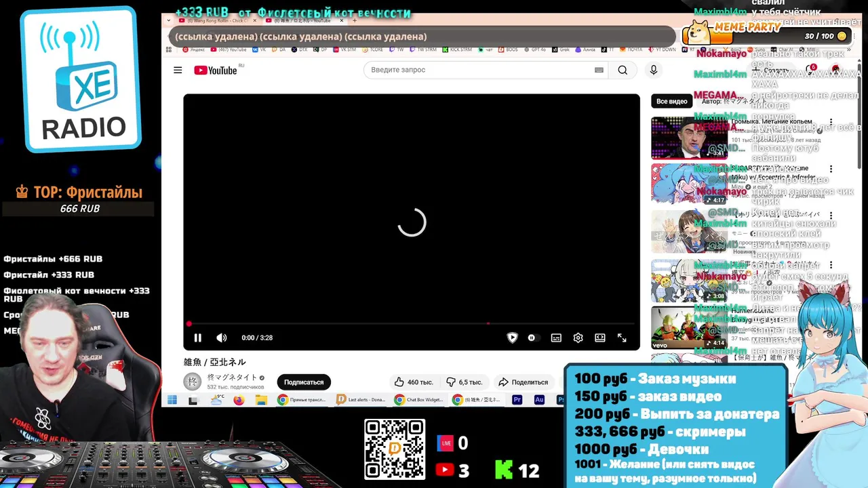Open the Алиса bookmark
This screenshot has width=868, height=488.
point(585,49)
